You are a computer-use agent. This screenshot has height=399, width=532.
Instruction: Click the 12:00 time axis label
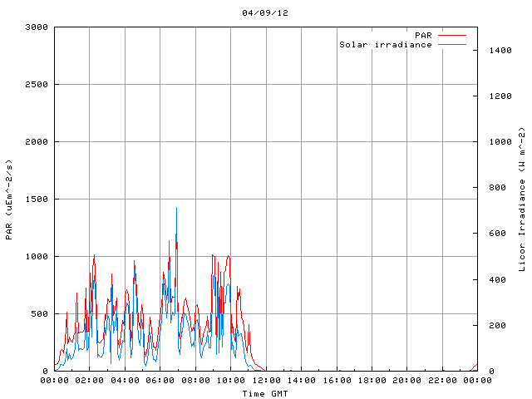click(266, 381)
